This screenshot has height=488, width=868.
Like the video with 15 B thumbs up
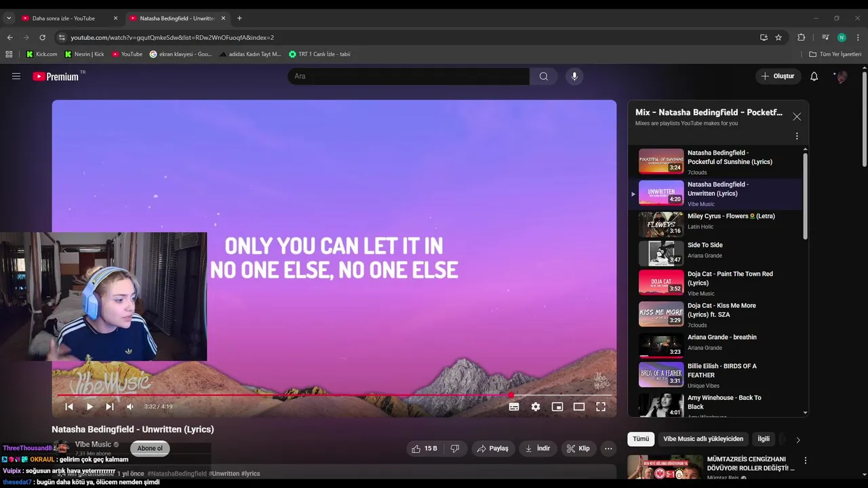point(425,449)
